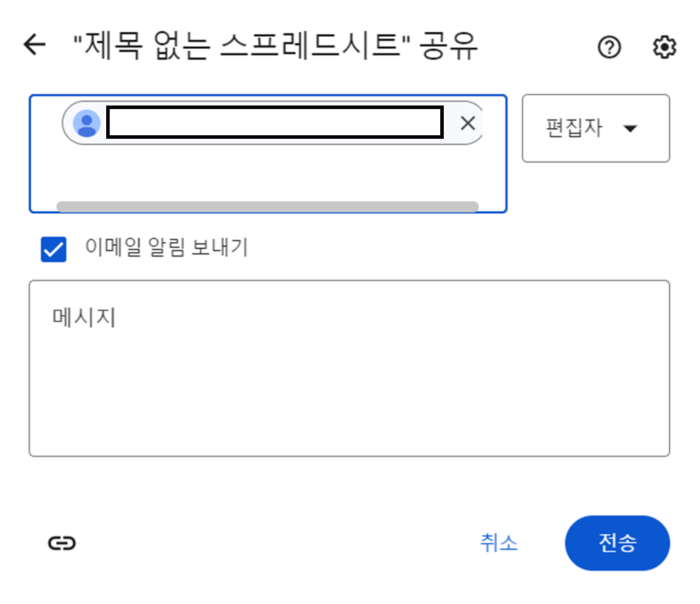This screenshot has width=700, height=604.
Task: Toggle notifications via 이메일 알림 보내기 label
Action: tap(166, 247)
